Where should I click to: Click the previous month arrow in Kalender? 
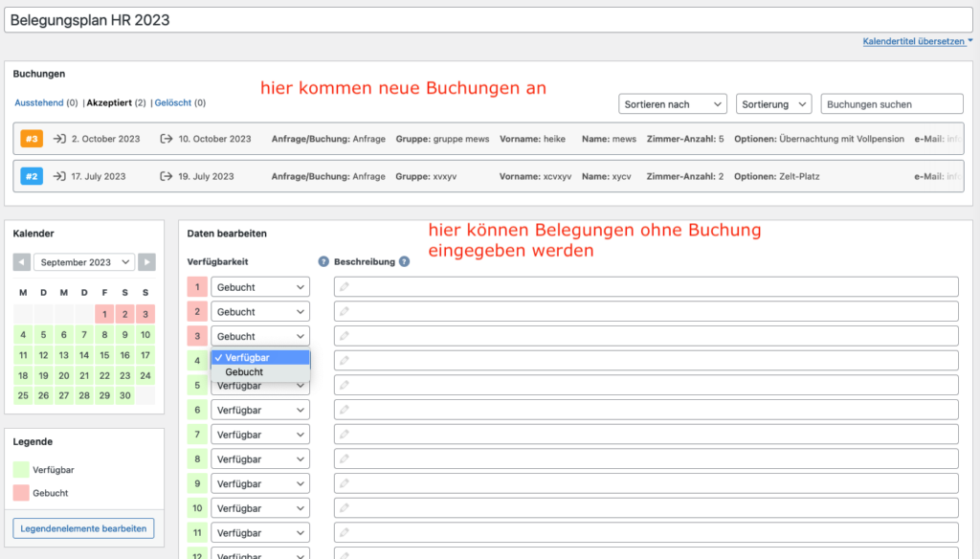click(x=22, y=262)
